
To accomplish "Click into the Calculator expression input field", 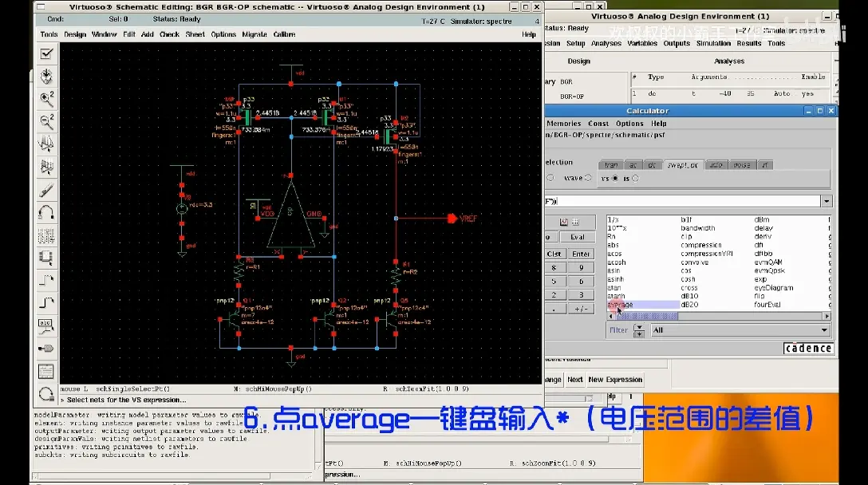I will (x=683, y=202).
